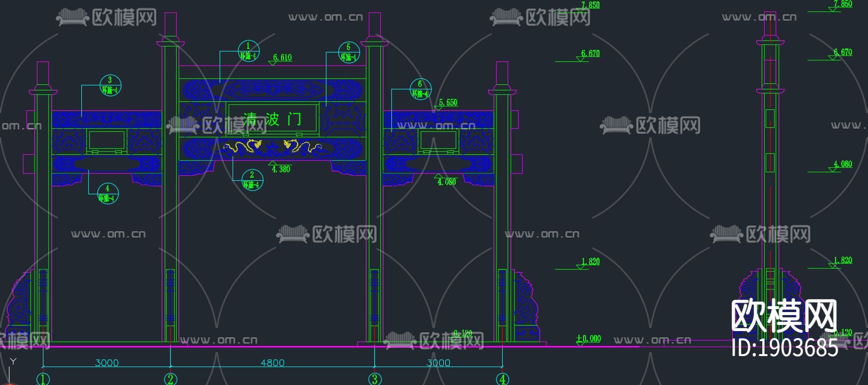The height and width of the screenshot is (385, 868).
Task: Click the 清波门 plaque text
Action: tap(273, 119)
